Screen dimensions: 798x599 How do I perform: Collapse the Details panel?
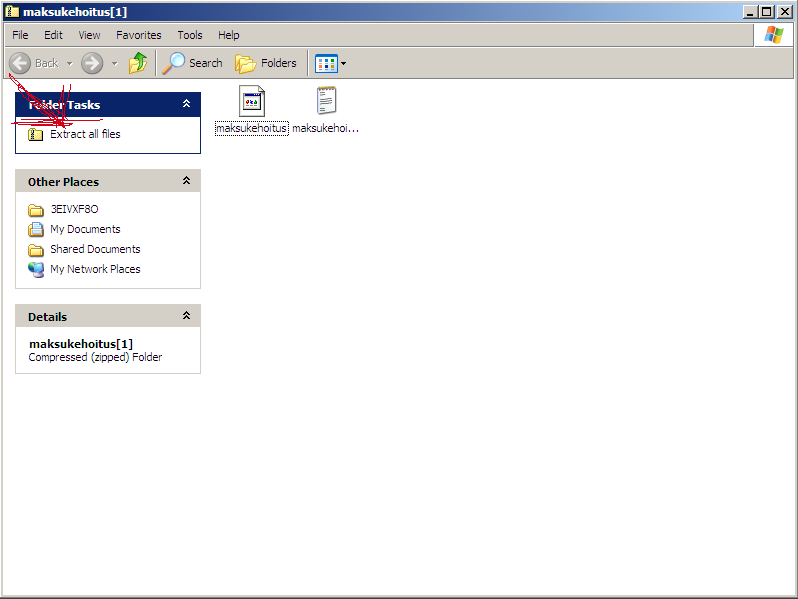pyautogui.click(x=186, y=316)
